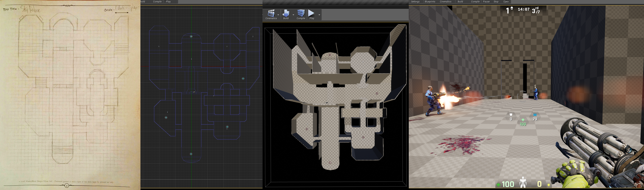Click Compile in the wireframe viewport toolbar
The image size is (644, 190).
point(157,2)
